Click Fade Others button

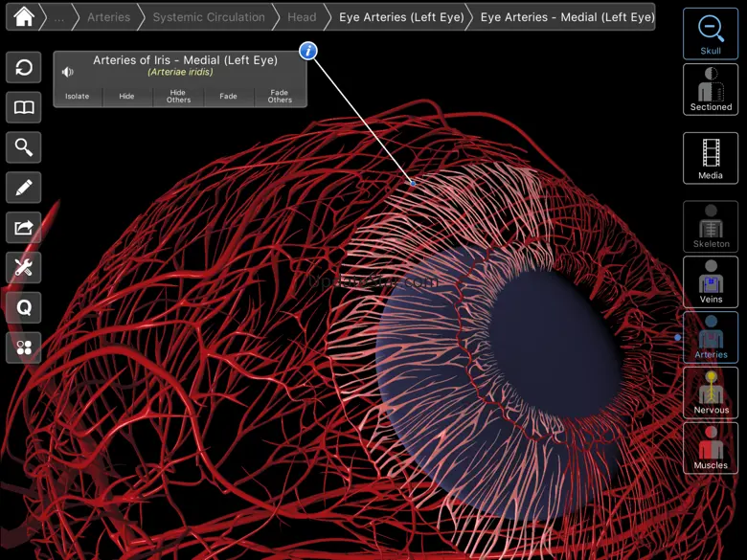coord(280,96)
